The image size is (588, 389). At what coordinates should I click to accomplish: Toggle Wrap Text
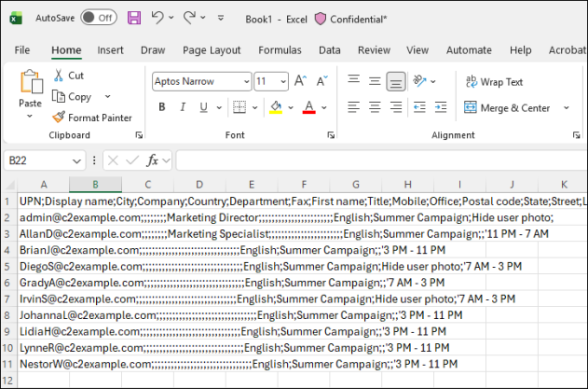(x=494, y=81)
